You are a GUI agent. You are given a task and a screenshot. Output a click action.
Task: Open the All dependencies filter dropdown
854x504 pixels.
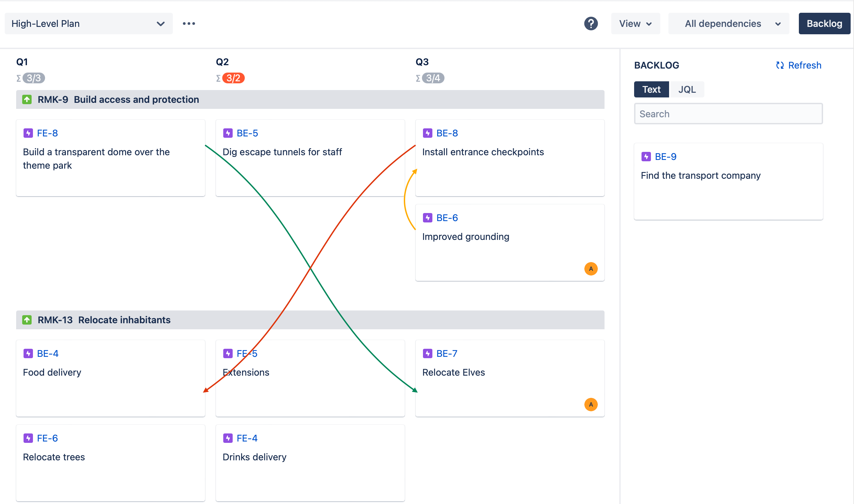(728, 24)
